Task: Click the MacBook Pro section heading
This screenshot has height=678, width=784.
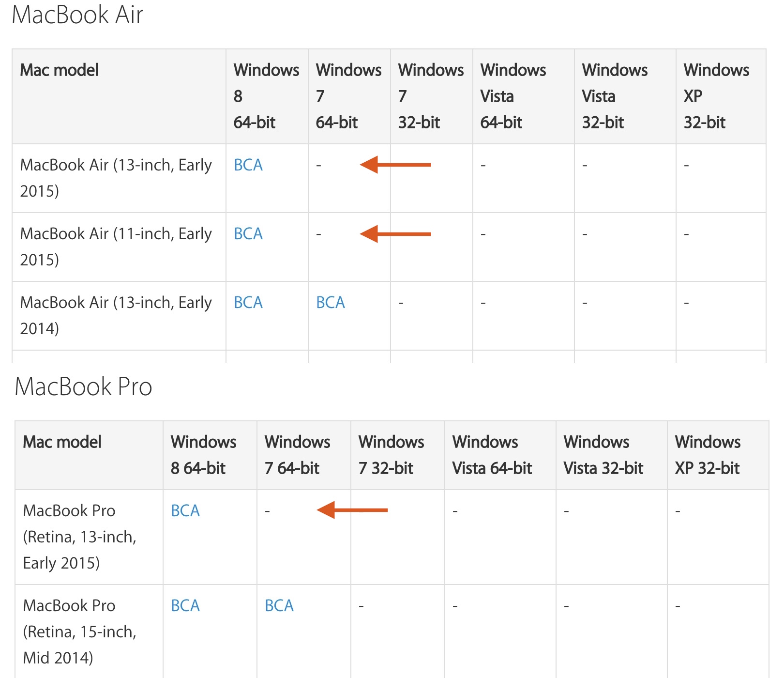Action: pos(83,386)
